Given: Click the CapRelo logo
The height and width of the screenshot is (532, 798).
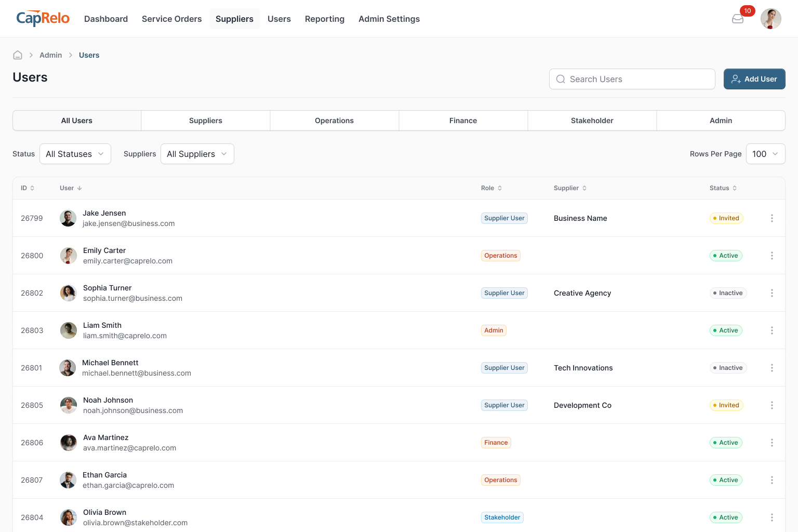Looking at the screenshot, I should [x=43, y=19].
